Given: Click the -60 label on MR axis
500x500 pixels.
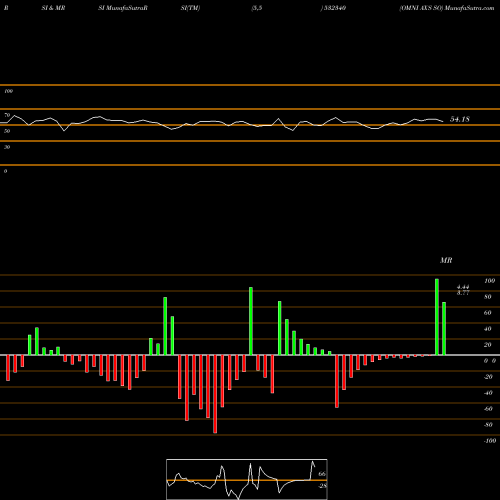Looking at the screenshot, I should pos(488,409).
